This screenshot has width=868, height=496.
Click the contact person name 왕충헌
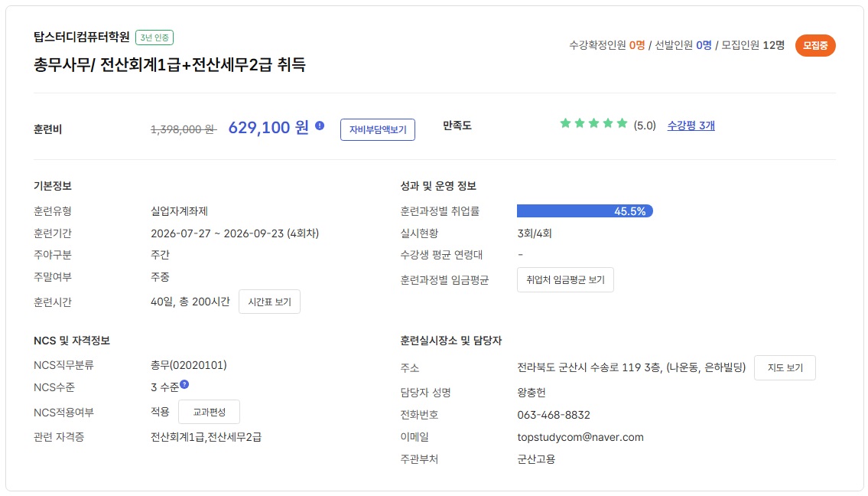532,393
